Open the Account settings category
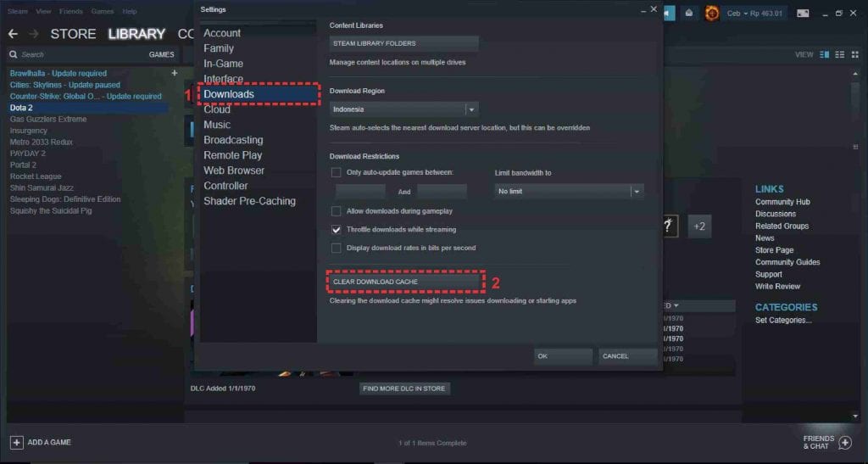Screen dimensions: 868x464 (x=222, y=33)
